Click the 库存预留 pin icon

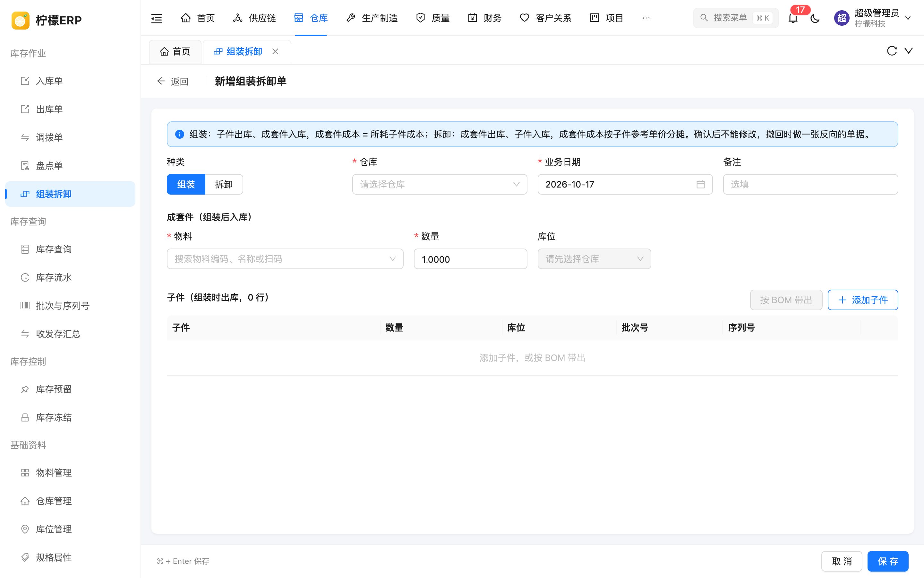(25, 389)
